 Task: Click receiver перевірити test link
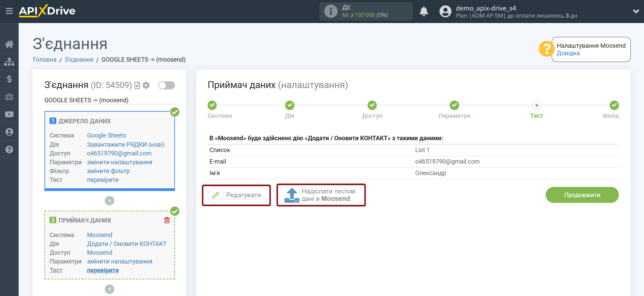coord(103,270)
